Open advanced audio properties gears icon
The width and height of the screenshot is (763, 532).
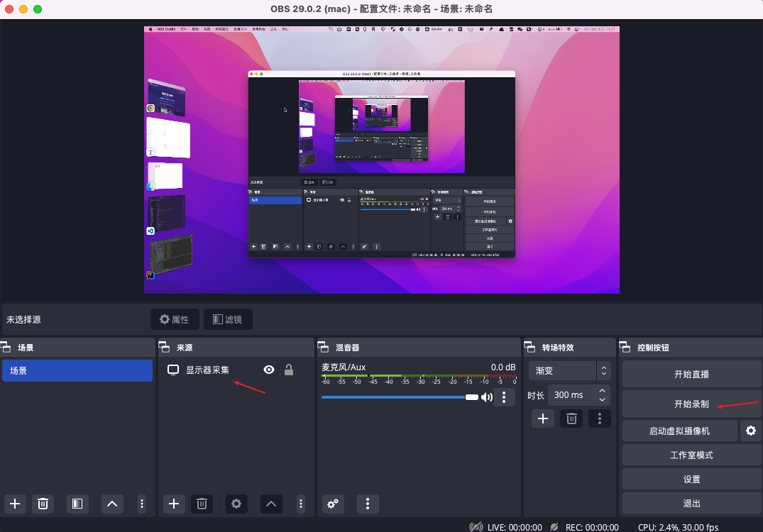[333, 504]
